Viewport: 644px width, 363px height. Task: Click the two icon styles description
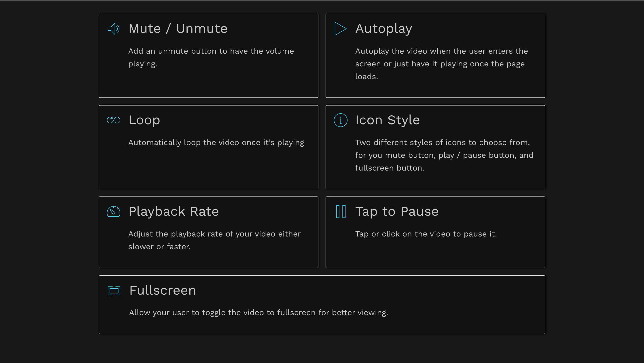pos(444,155)
